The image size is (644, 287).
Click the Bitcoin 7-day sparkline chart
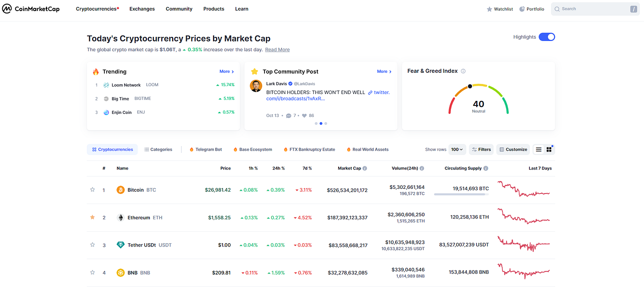click(x=524, y=189)
